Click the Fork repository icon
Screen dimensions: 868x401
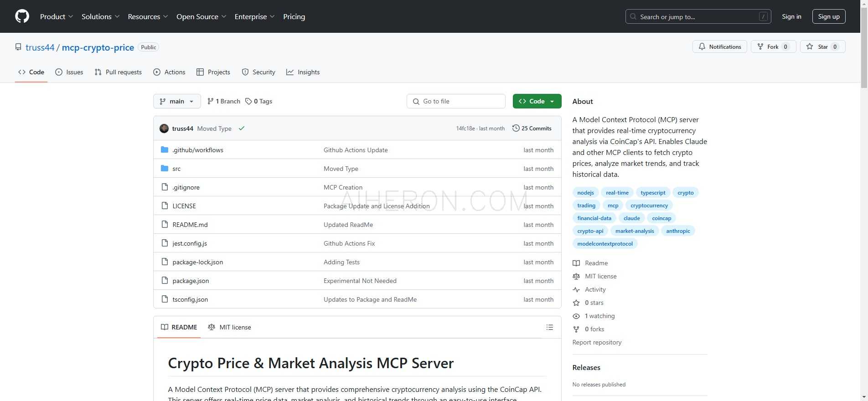click(760, 46)
